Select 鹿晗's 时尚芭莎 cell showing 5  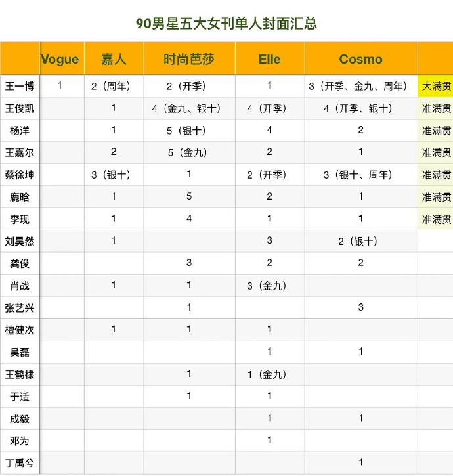tap(189, 196)
